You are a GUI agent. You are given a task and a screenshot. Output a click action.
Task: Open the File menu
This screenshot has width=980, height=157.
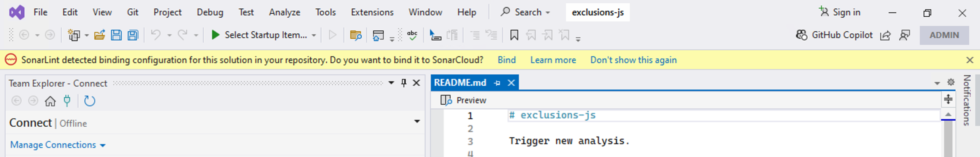coord(40,12)
